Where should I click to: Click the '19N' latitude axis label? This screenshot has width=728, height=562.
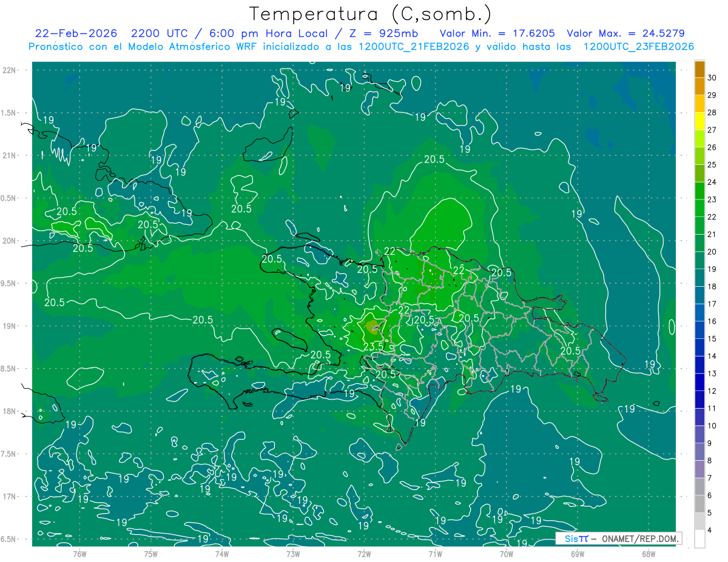(x=9, y=326)
